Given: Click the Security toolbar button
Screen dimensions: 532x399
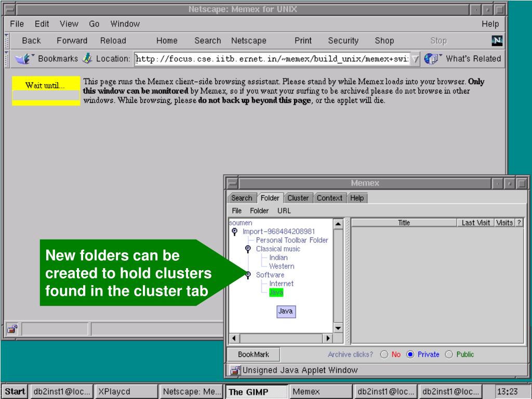Looking at the screenshot, I should (x=343, y=41).
